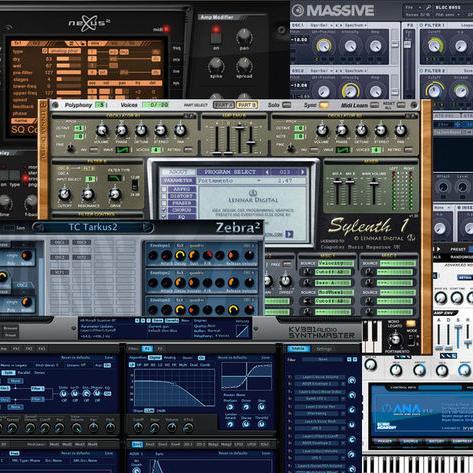The height and width of the screenshot is (473, 473).
Task: Click OSC1 Wt-position knob in Massive
Action: click(324, 46)
